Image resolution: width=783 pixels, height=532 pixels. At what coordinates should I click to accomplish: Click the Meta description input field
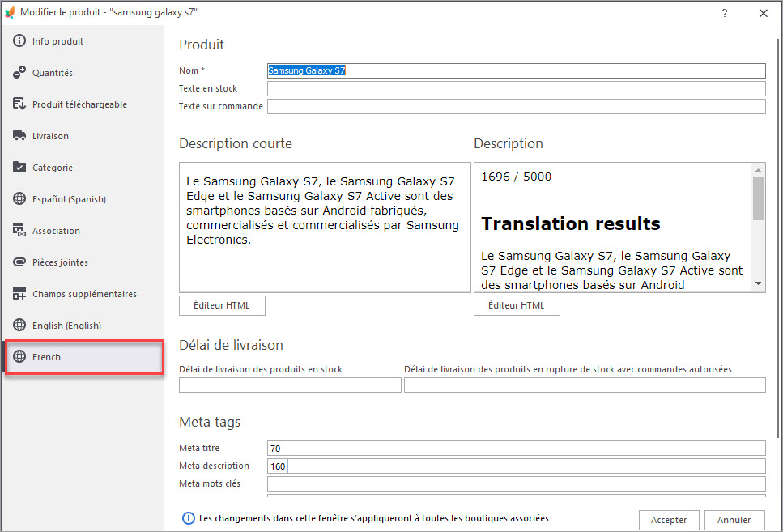coord(517,466)
